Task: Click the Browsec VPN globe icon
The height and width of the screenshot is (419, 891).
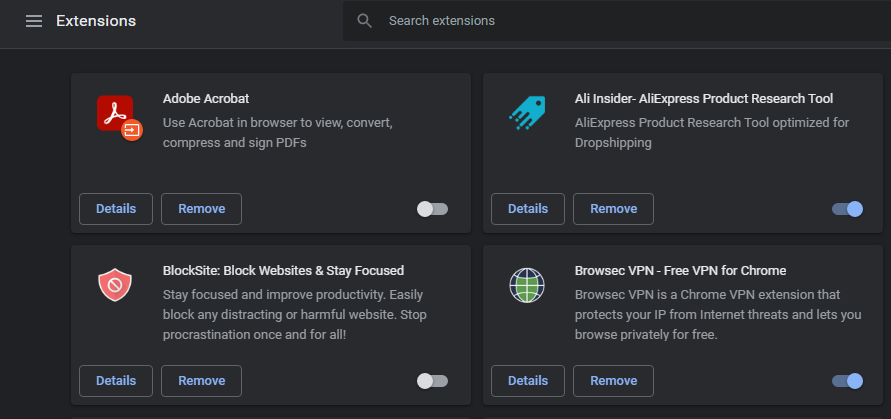Action: (525, 287)
